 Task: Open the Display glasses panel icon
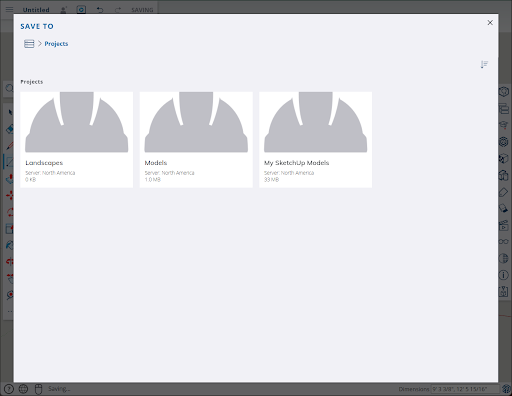(504, 242)
